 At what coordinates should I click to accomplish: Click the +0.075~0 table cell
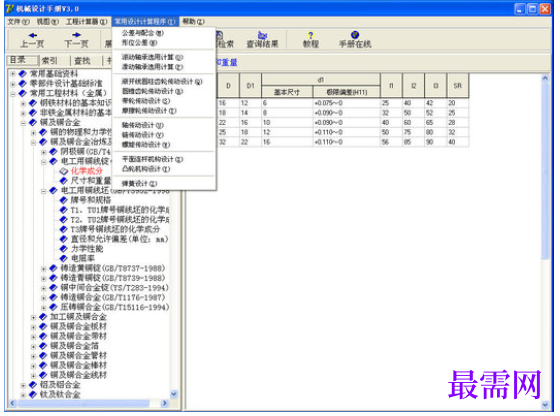tap(347, 103)
